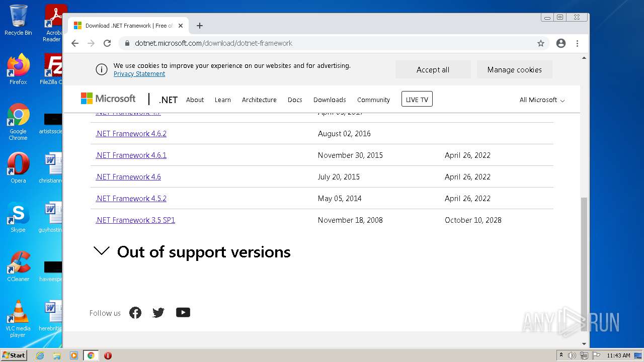644x362 pixels.
Task: Open Facebook follow icon
Action: (135, 313)
